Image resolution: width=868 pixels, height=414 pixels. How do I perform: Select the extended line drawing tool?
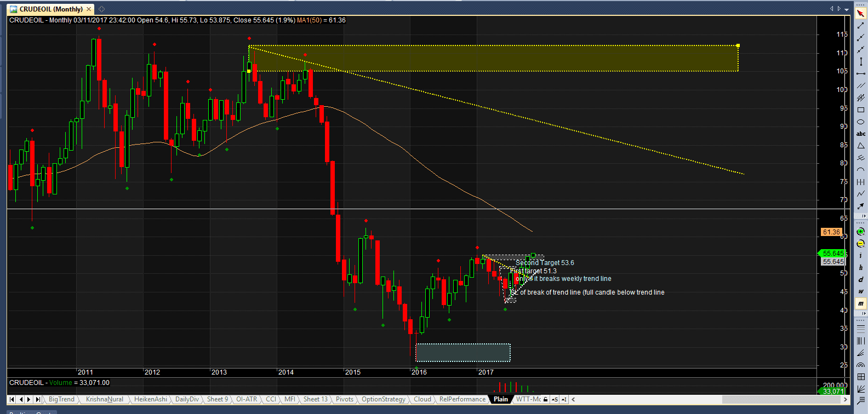(860, 50)
